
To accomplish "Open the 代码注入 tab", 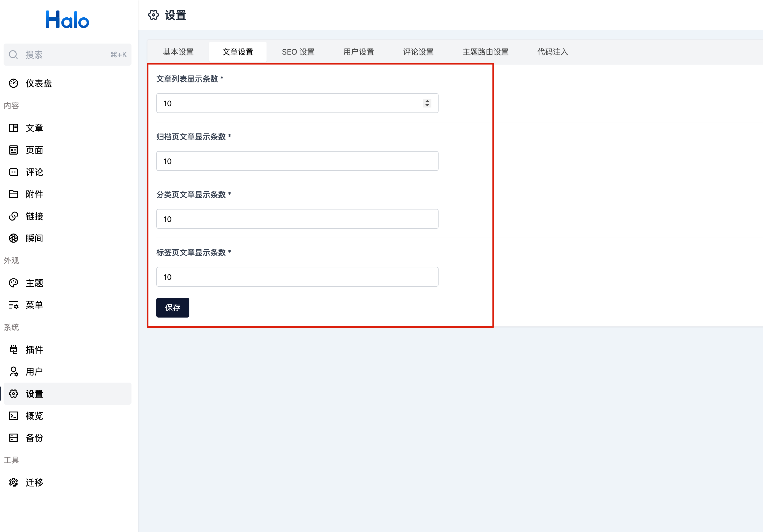I will [553, 52].
